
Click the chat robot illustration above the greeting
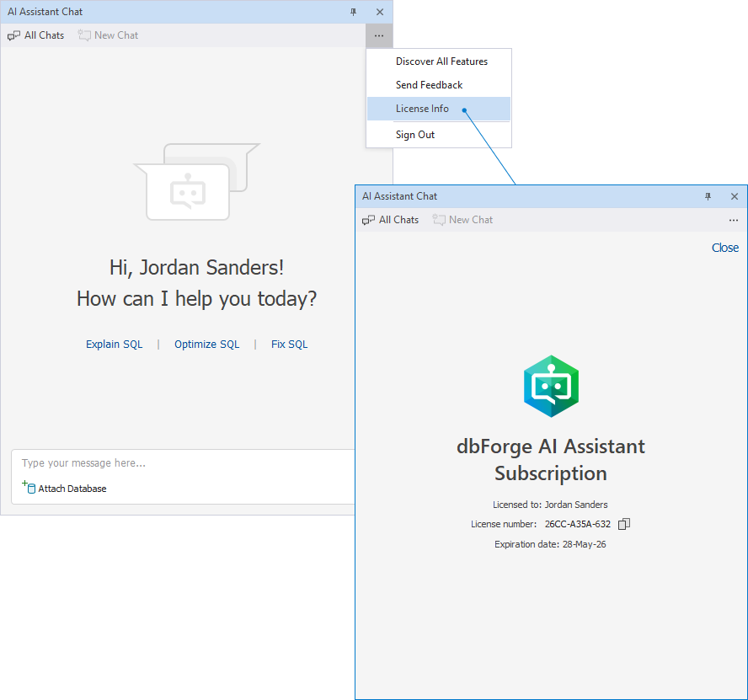189,191
